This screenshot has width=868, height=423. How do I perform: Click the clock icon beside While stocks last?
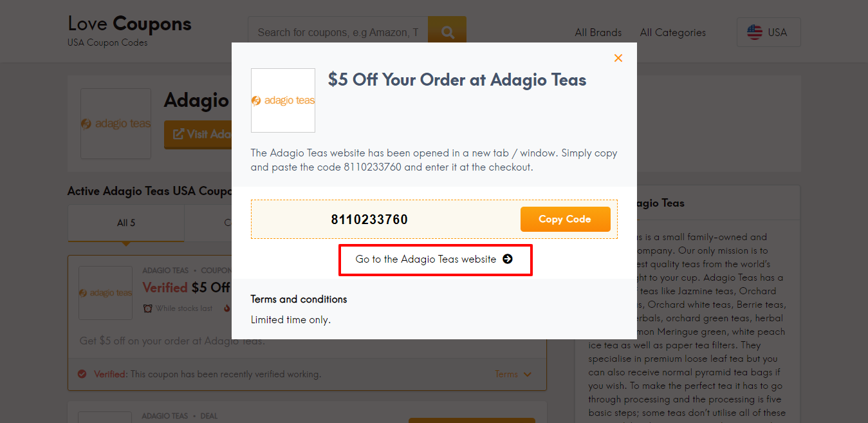coord(149,308)
